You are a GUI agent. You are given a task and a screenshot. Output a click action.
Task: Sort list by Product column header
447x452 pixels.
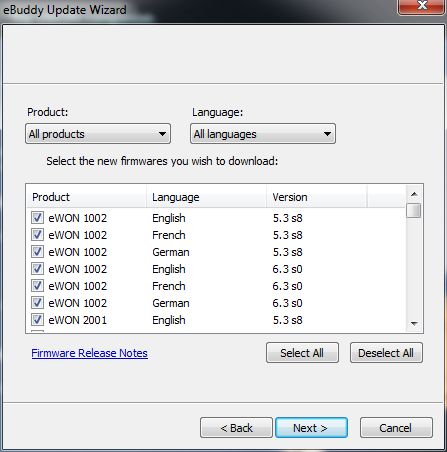pos(86,197)
